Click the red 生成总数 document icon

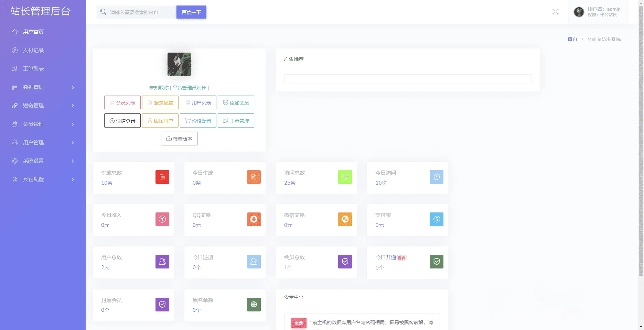click(162, 177)
